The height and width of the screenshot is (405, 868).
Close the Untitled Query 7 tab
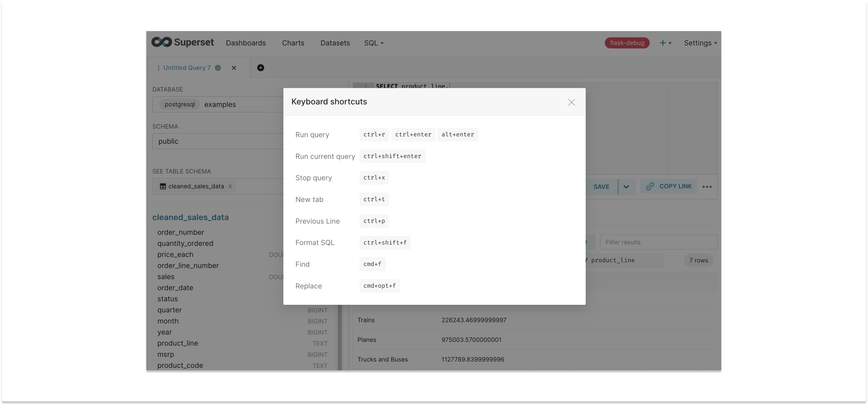click(234, 68)
